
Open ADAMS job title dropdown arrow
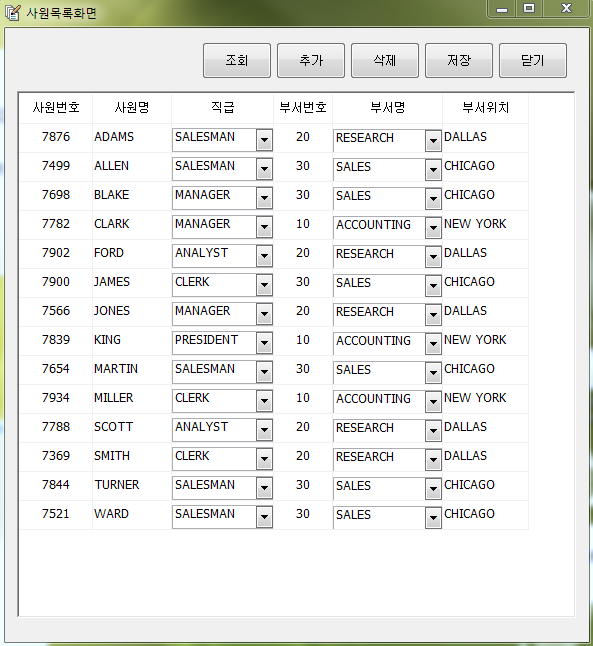pos(264,140)
